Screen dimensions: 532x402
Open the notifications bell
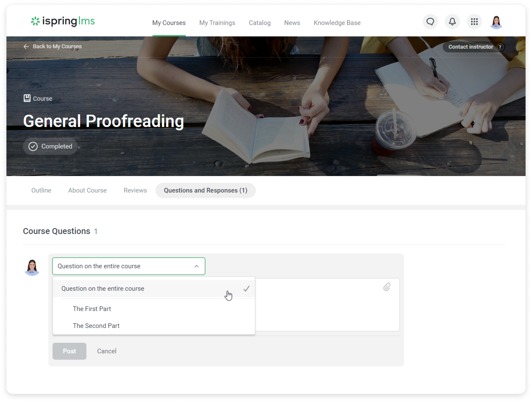(x=452, y=22)
